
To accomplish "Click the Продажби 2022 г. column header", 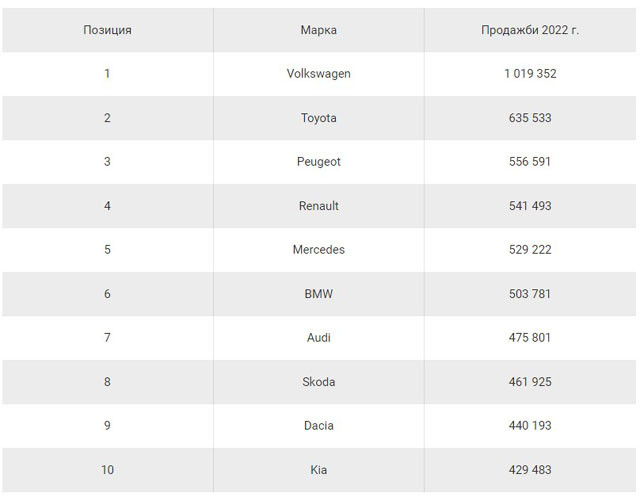I will coord(529,30).
